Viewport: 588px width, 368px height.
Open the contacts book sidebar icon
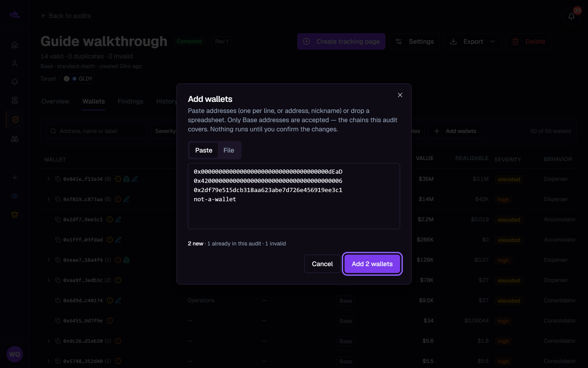pos(15,100)
